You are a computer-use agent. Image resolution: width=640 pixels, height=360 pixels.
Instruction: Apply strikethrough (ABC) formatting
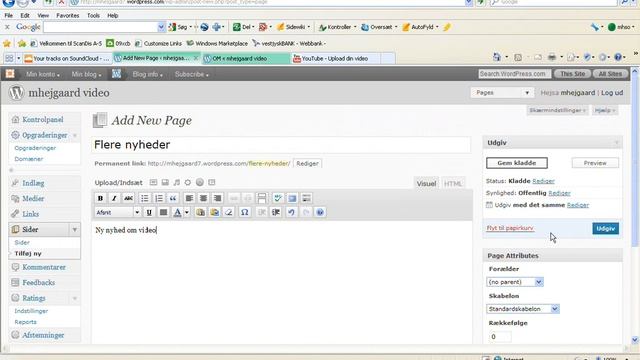click(128, 198)
